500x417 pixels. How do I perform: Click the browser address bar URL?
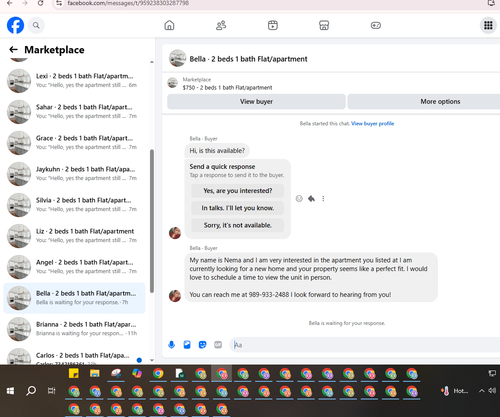point(128,3)
